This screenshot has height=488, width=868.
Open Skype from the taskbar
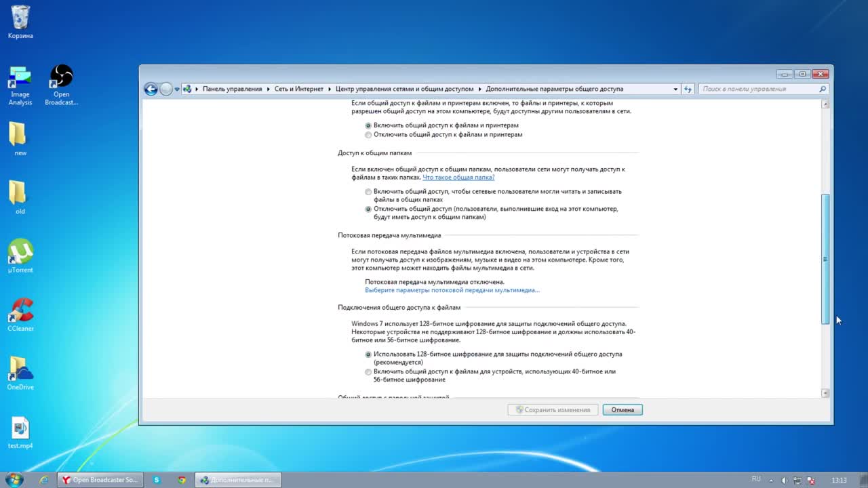point(157,480)
